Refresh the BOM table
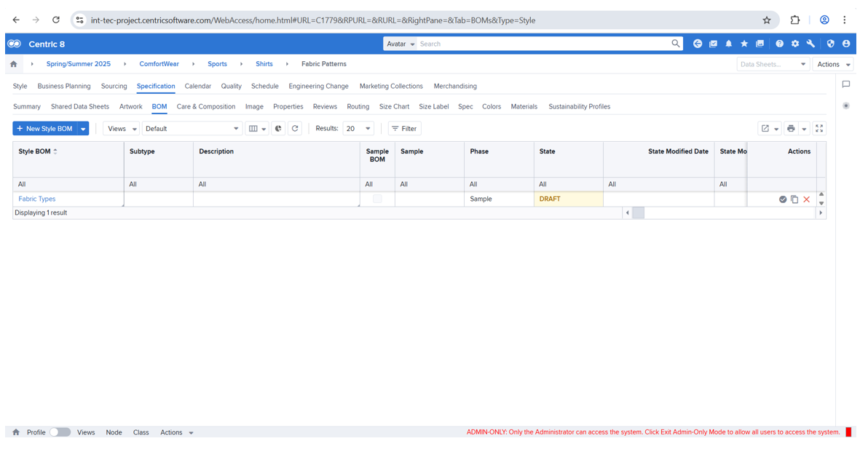Viewport: 868px width, 449px height. click(x=295, y=128)
